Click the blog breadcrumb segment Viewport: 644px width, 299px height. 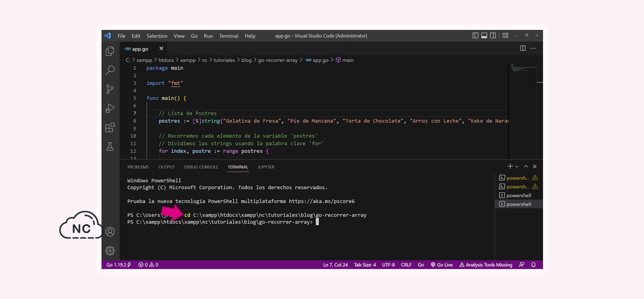click(x=247, y=60)
